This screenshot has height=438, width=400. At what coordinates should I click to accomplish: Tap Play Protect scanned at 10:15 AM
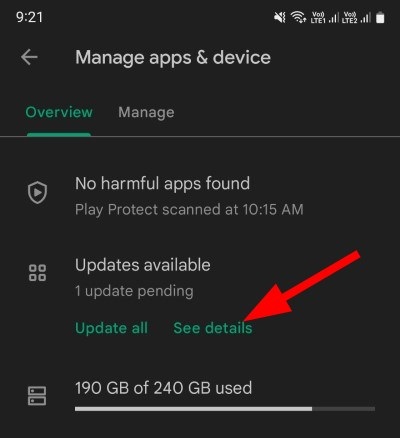point(189,210)
